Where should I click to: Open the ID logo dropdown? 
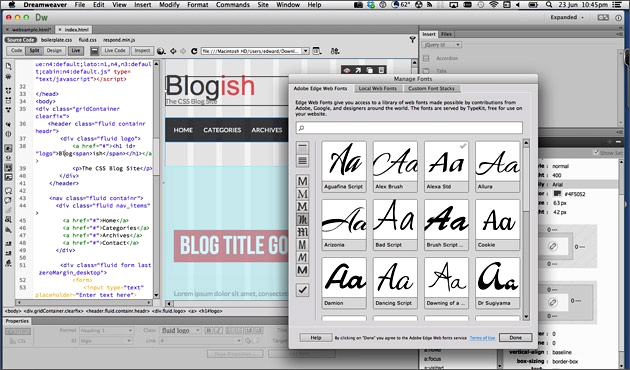coord(106,341)
